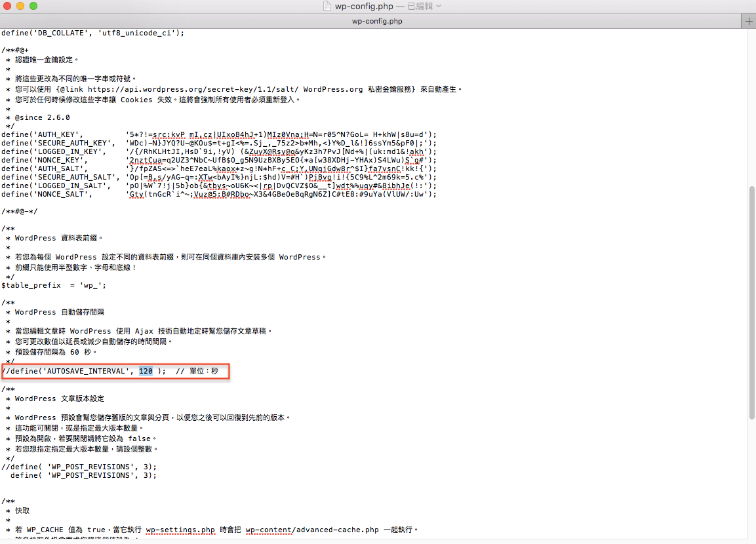This screenshot has width=756, height=544.
Task: Click the 'Cookies 失效' comment line
Action: [x=153, y=100]
